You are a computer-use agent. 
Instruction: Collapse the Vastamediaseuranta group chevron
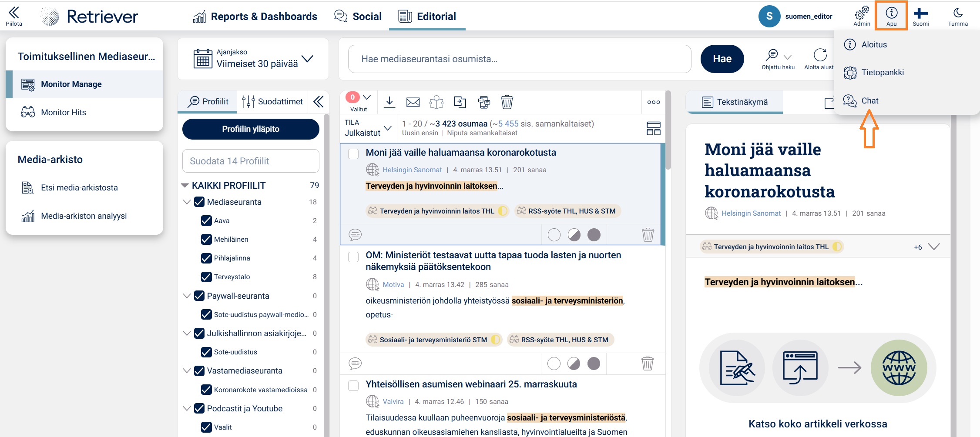pyautogui.click(x=187, y=370)
